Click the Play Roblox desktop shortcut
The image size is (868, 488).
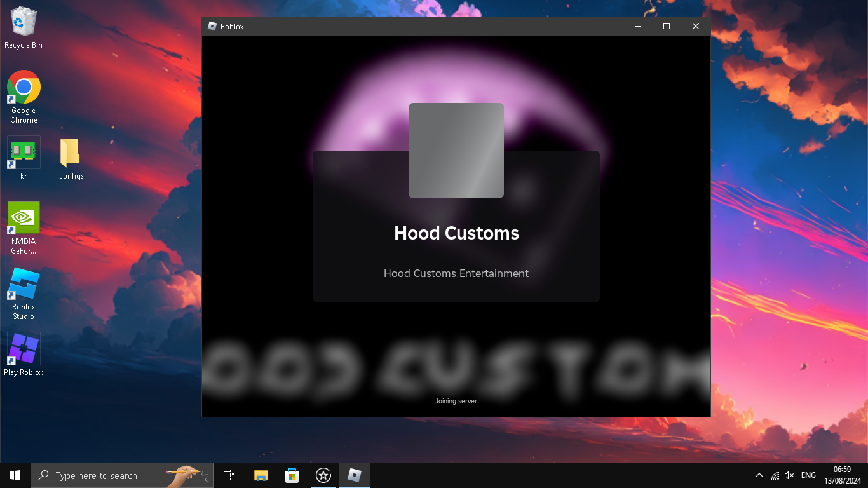tap(24, 355)
